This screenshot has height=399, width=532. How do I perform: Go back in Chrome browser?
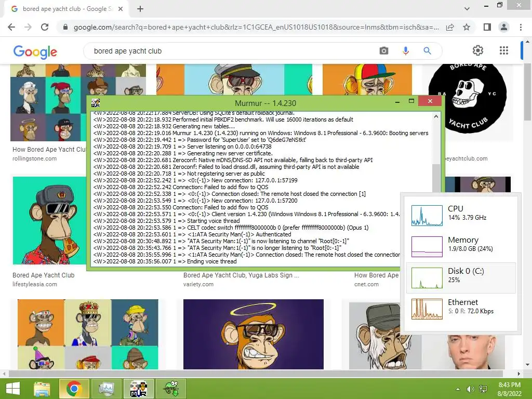point(11,27)
